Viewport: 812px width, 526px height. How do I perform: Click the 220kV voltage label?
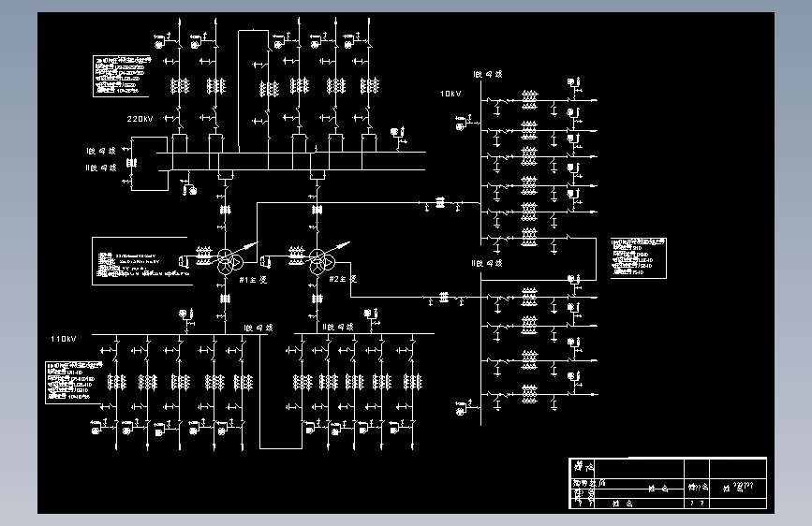tap(140, 119)
